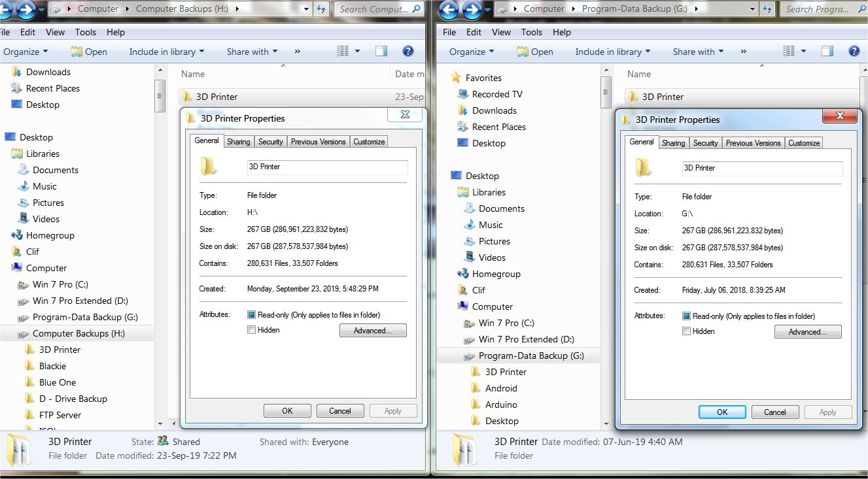Expand Organize dropdown in left window
The image size is (868, 479).
tap(26, 52)
